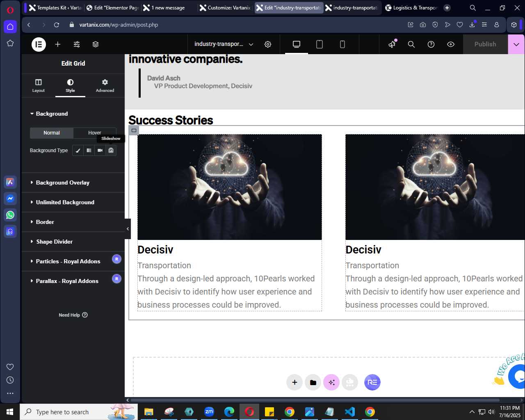Screen dimensions: 525x420
Task: Preview changes with eye icon
Action: 451,44
